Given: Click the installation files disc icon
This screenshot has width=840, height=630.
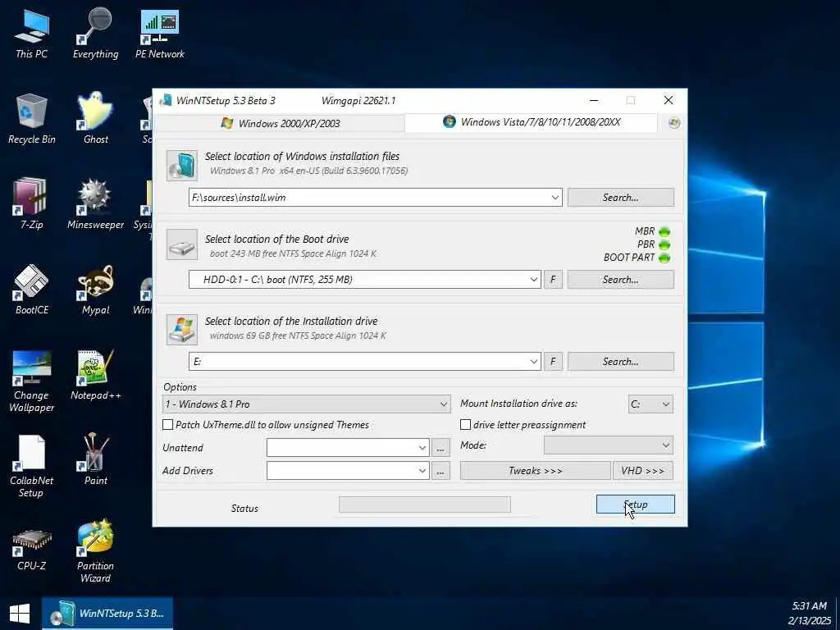Looking at the screenshot, I should [x=181, y=165].
